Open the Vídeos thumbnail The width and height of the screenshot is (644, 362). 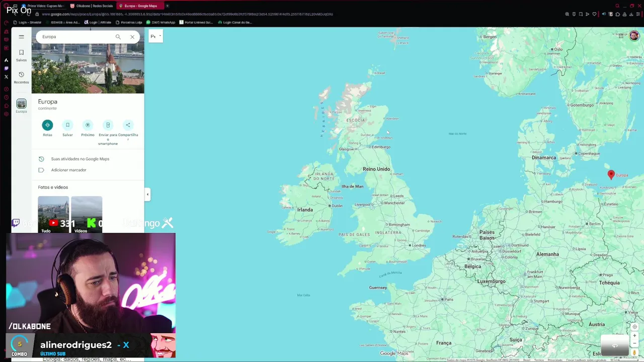coord(87,215)
